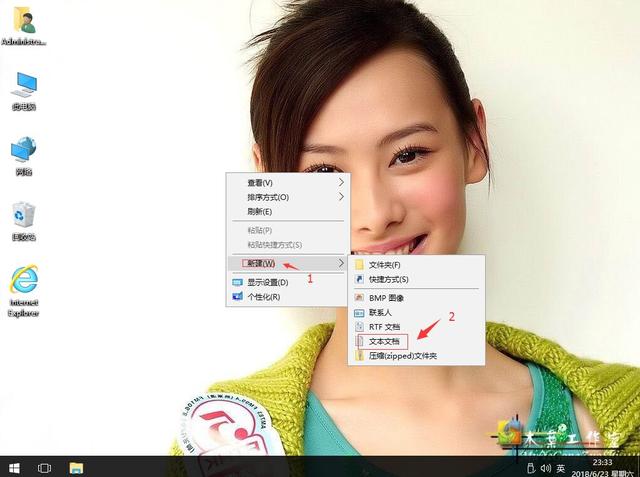The image size is (640, 477).
Task: Click the yellow folder icon beside 文件夹(F)
Action: pyautogui.click(x=359, y=265)
